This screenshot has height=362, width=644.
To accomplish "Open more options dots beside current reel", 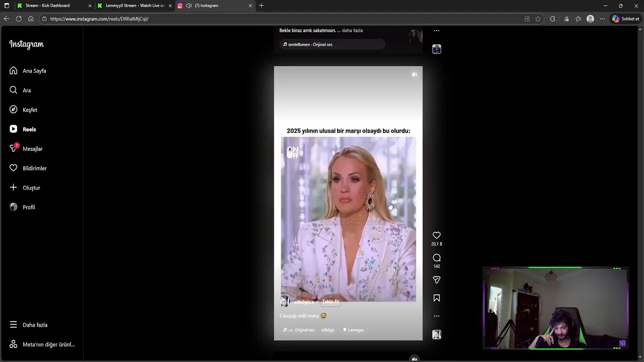I will [x=437, y=316].
